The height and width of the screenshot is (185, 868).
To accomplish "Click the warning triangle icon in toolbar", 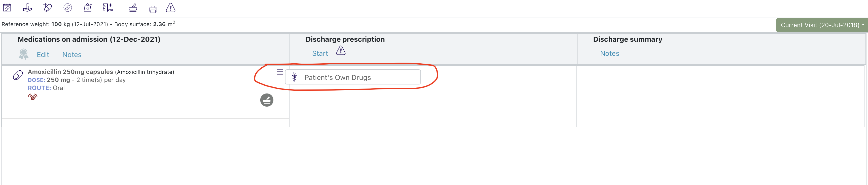I will [170, 8].
